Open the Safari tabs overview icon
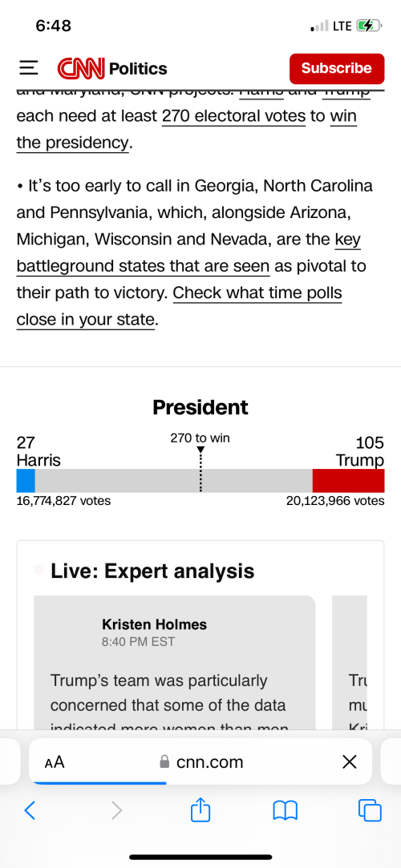 click(x=370, y=810)
